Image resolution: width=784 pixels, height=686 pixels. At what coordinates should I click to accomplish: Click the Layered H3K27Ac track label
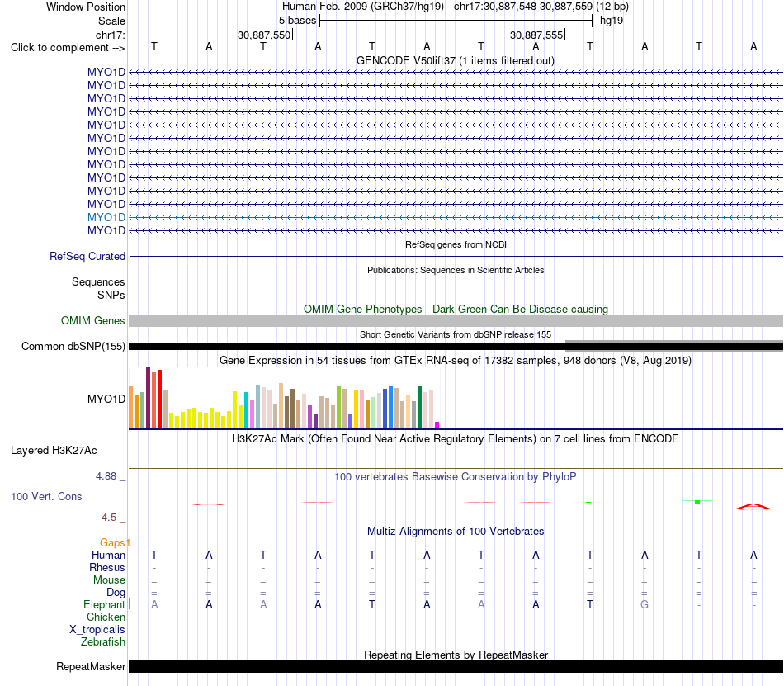pos(54,451)
